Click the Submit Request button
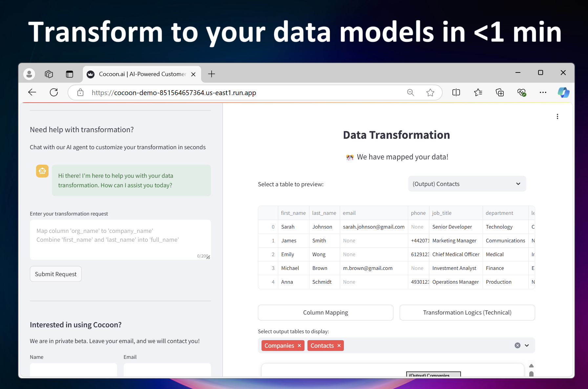The image size is (588, 389). tap(56, 274)
